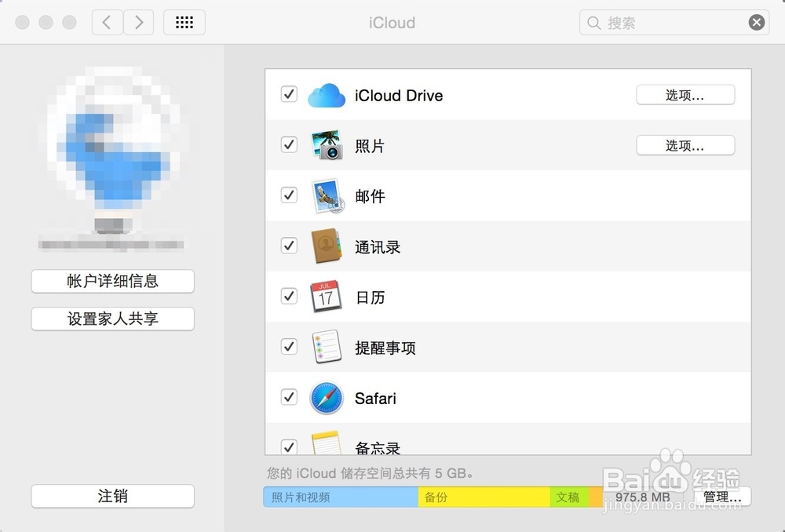
Task: Click the yellow 备份 storage segment
Action: 484,497
